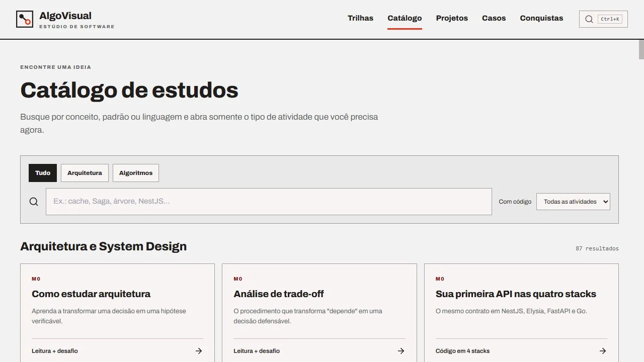Click Leitura + desafio on Como estudar arquitetura
This screenshot has height=362, width=644.
[55, 351]
